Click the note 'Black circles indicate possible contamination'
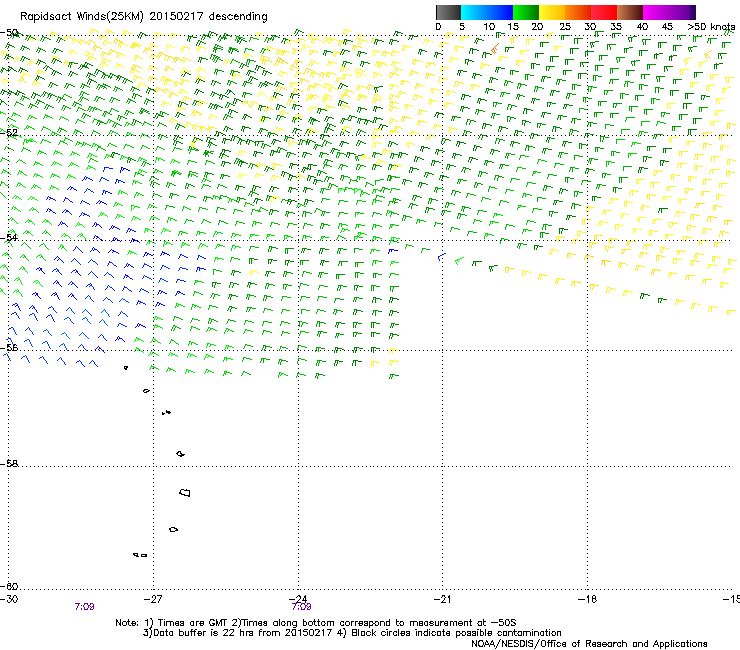Screen dimensions: 740x650 pyautogui.click(x=456, y=633)
